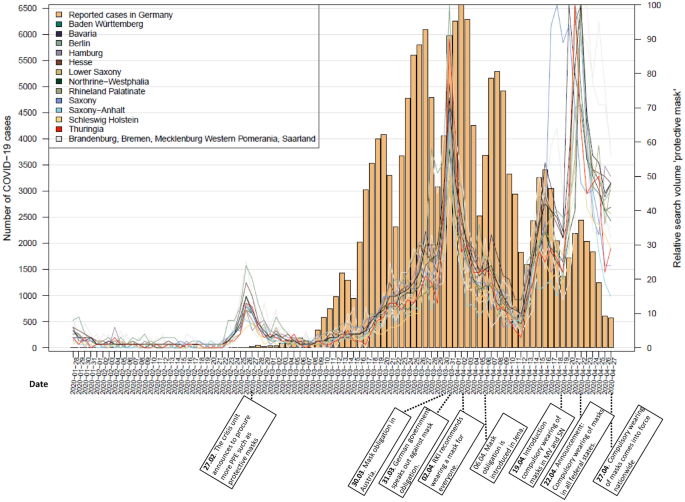Click the 27.02 crisis unit PPE annotation box
The image size is (685, 502).
pyautogui.click(x=238, y=442)
